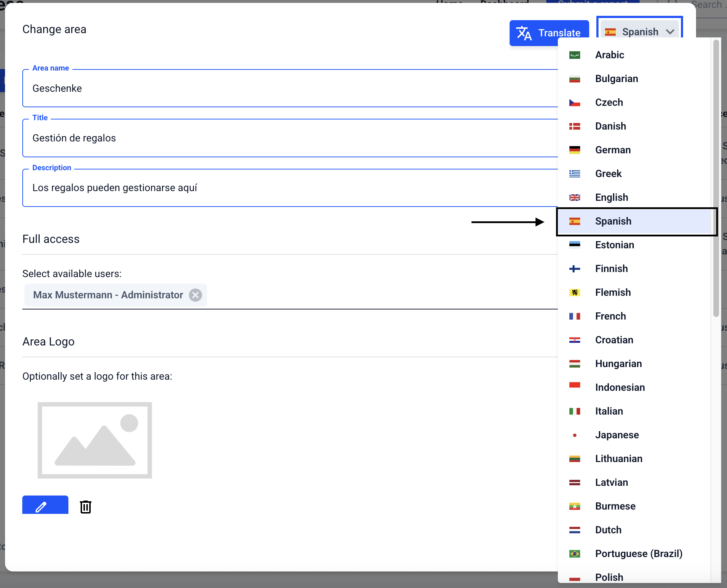The width and height of the screenshot is (727, 588).
Task: Select French from the language options
Action: point(610,316)
